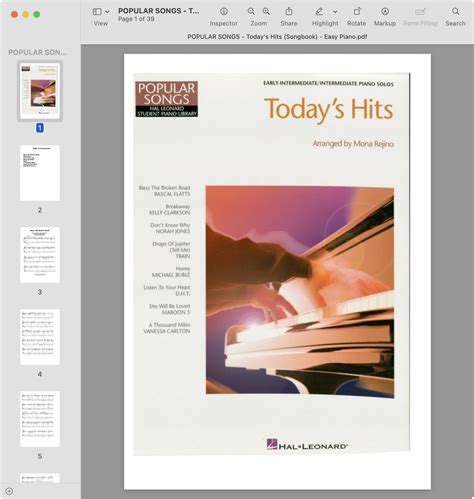Click 'A Thousand Miles' song entry
This screenshot has height=499, width=474.
point(169,324)
